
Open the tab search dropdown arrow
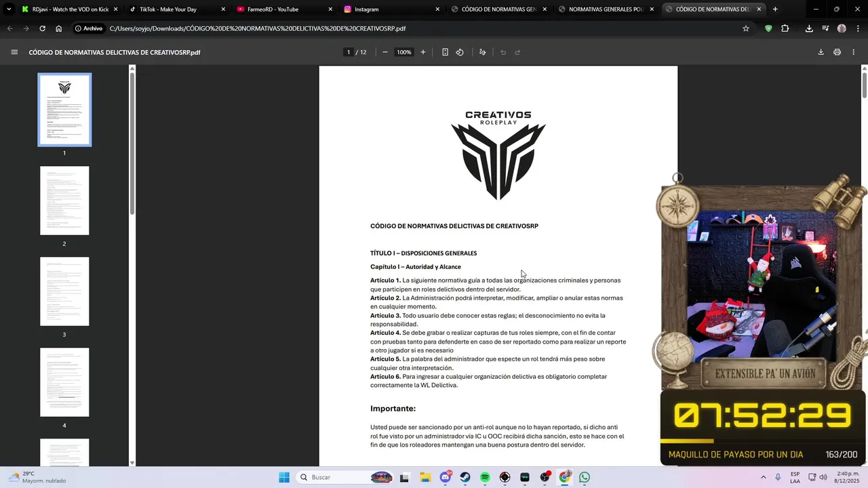[8, 9]
